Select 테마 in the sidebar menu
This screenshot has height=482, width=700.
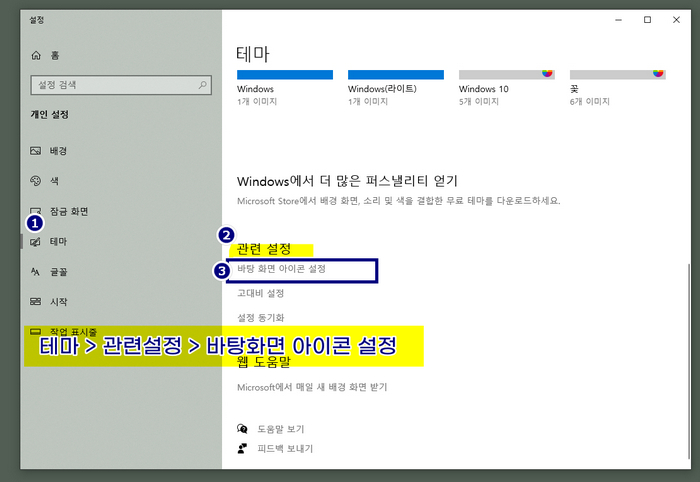coord(58,241)
